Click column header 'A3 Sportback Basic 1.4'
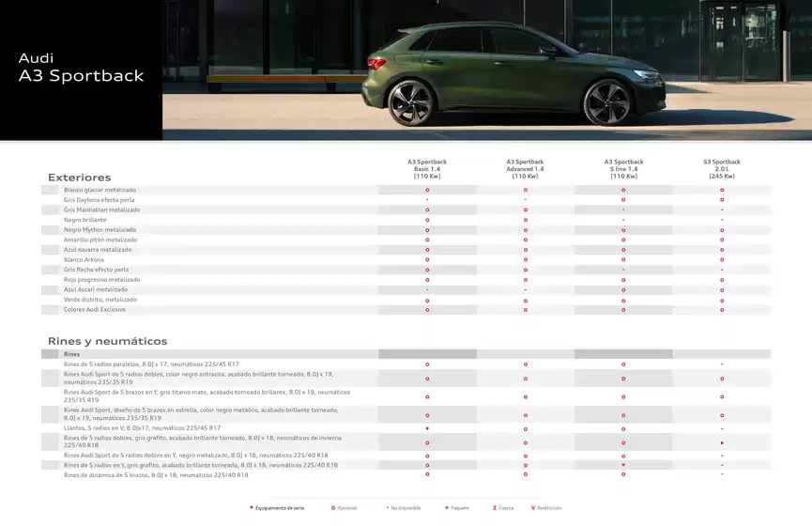Image resolution: width=812 pixels, height=526 pixels. (x=427, y=169)
